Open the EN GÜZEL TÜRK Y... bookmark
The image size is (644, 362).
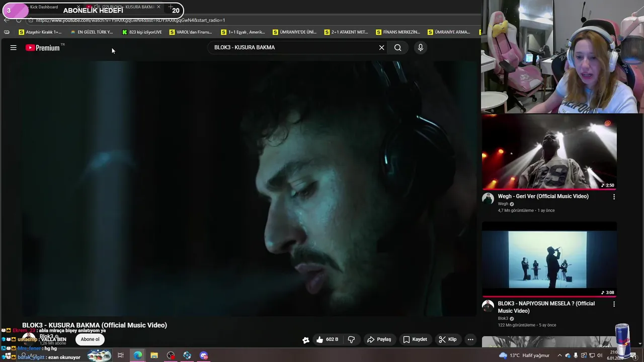[x=92, y=32]
